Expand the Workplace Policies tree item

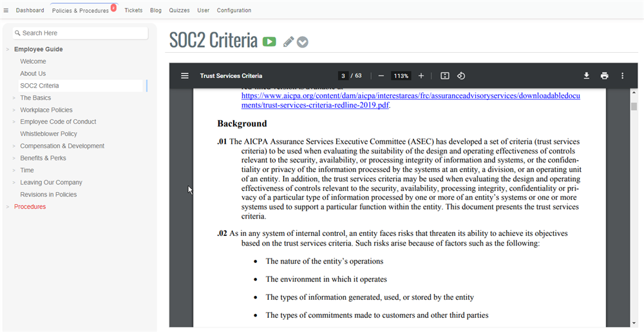click(14, 110)
